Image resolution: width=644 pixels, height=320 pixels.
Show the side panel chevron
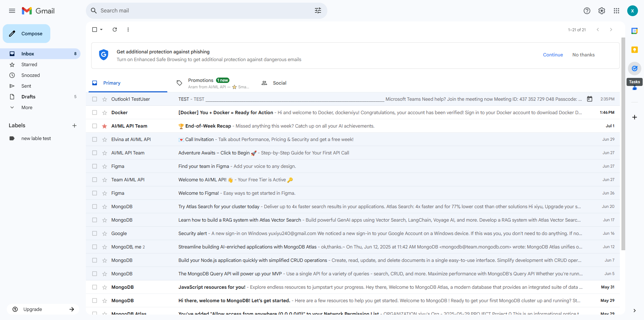[x=635, y=311]
